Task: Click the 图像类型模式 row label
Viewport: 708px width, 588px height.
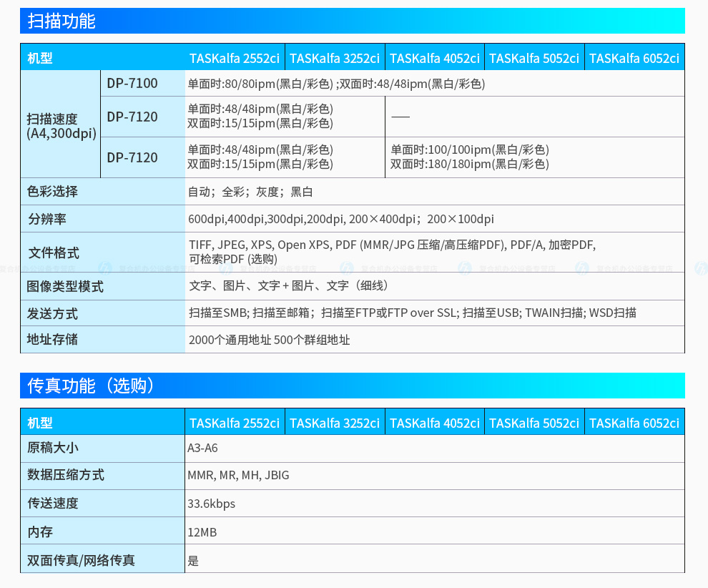Action: tap(65, 286)
